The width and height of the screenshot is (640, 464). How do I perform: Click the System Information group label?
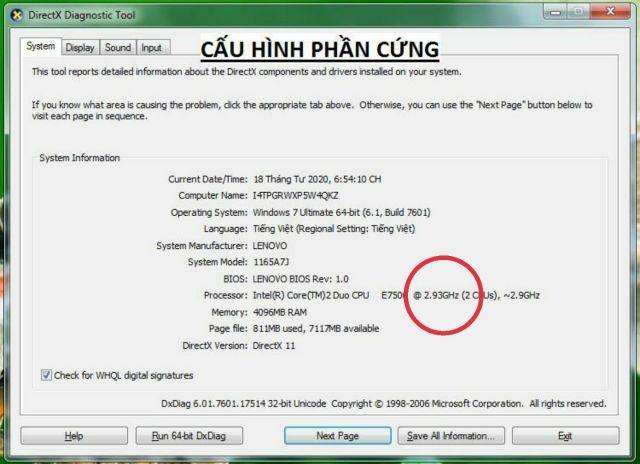click(80, 158)
